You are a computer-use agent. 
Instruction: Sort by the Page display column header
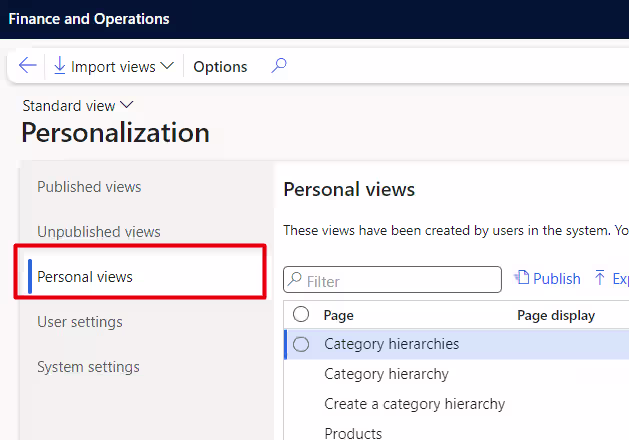556,315
